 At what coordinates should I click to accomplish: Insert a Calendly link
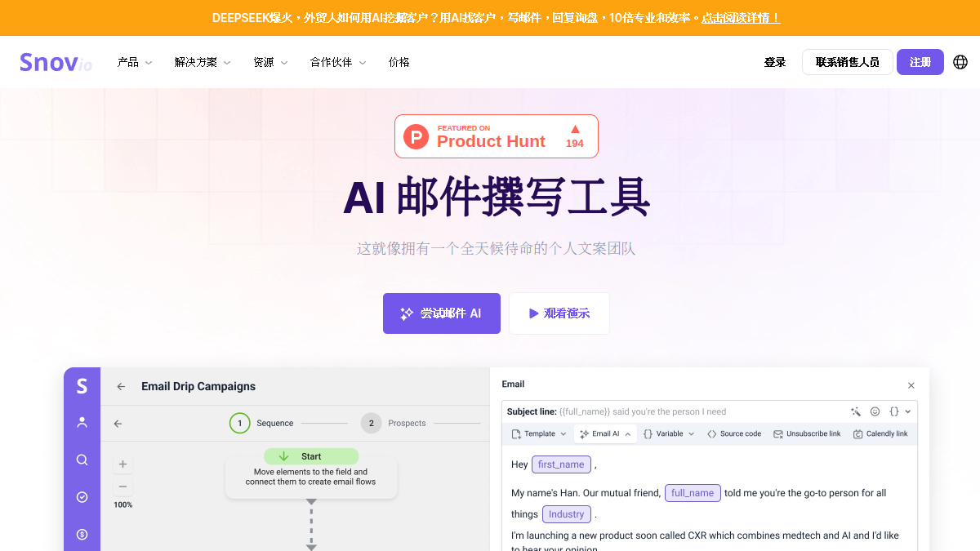[x=880, y=434]
